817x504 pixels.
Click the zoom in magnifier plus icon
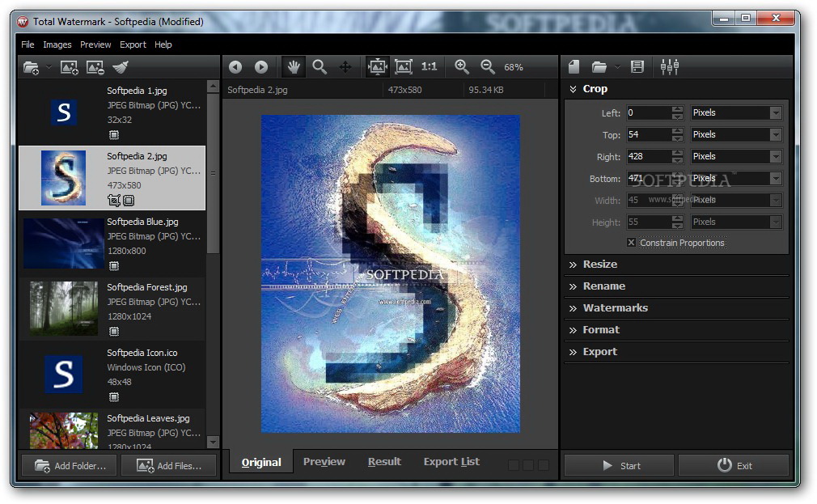point(462,66)
